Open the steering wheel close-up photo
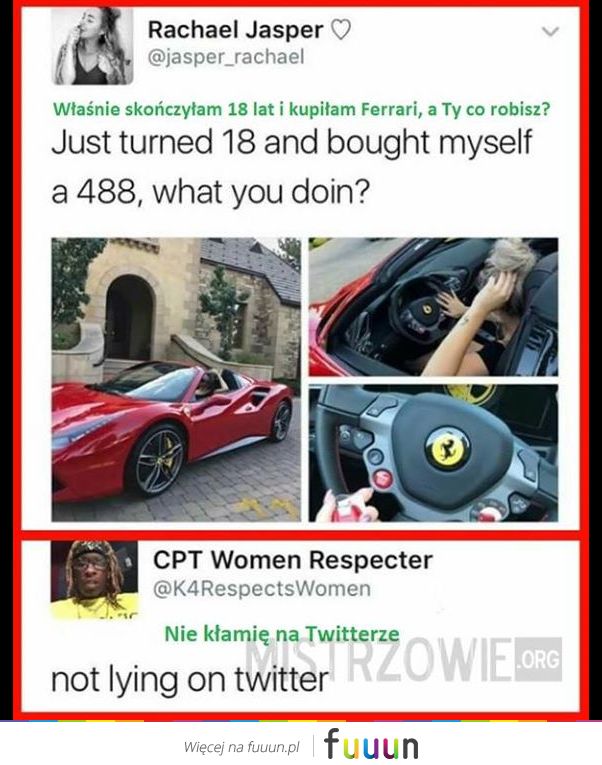Screen dimensions: 602x765 click(433, 453)
